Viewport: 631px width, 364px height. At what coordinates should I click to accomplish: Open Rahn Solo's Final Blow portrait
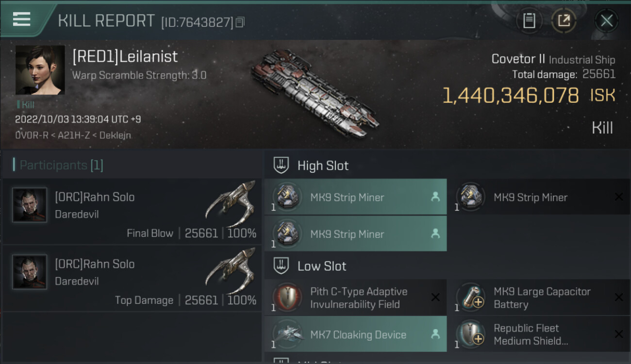(30, 205)
